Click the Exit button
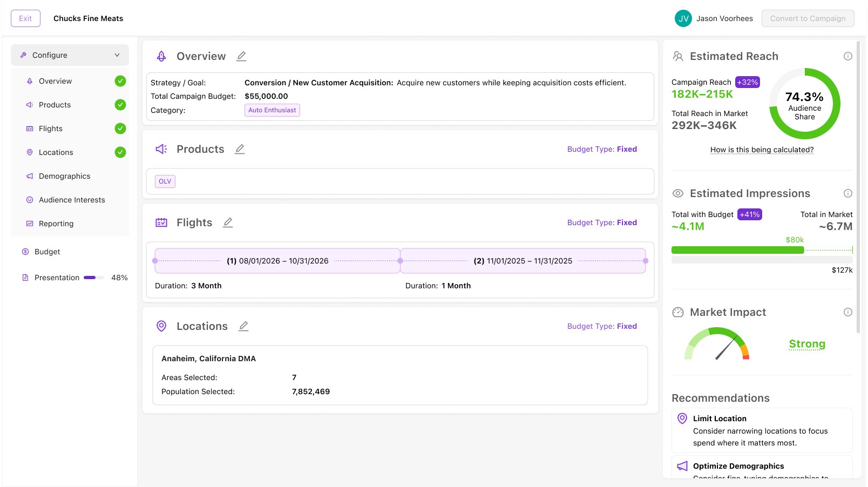This screenshot has width=868, height=487. point(25,18)
